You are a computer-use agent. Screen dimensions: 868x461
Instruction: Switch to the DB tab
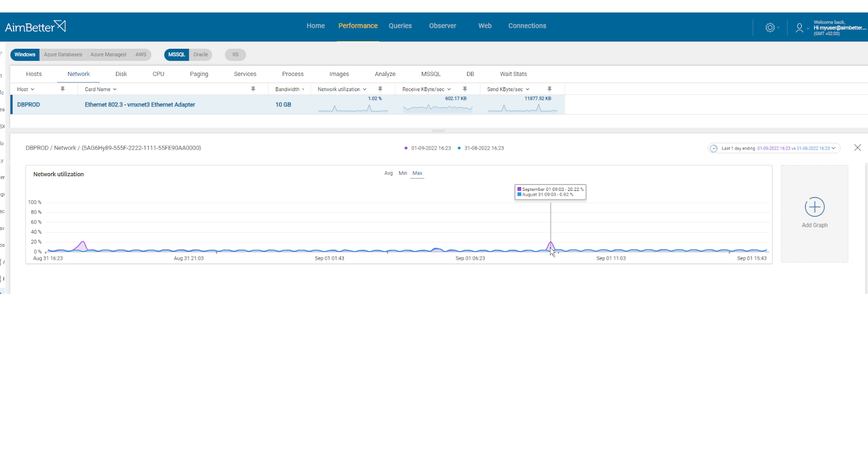pyautogui.click(x=470, y=74)
